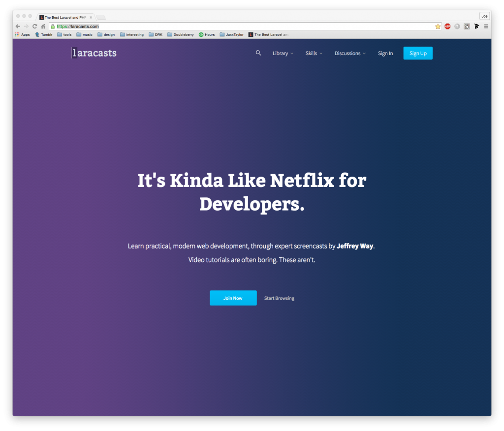This screenshot has width=504, height=431.
Task: Expand the Discussions dropdown menu
Action: pyautogui.click(x=350, y=53)
